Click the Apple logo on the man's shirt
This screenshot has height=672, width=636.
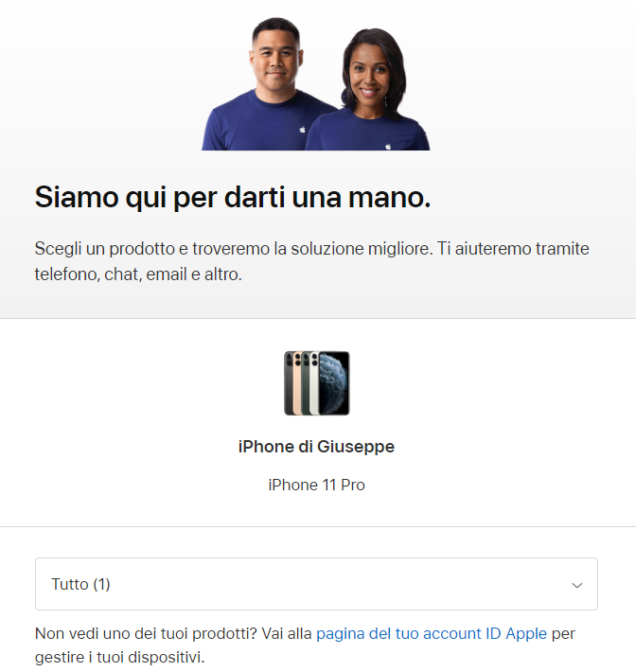point(302,130)
